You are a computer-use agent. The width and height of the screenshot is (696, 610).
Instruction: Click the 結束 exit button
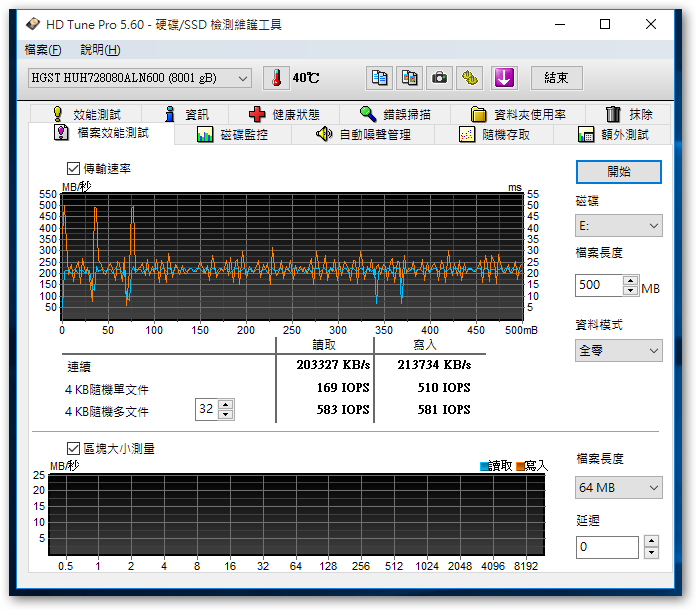[x=556, y=78]
